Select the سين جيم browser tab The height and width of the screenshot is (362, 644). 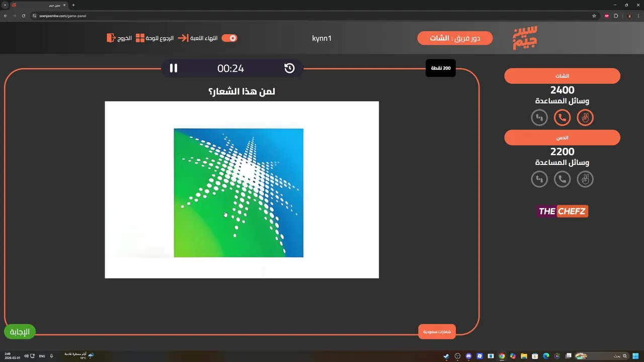click(39, 5)
